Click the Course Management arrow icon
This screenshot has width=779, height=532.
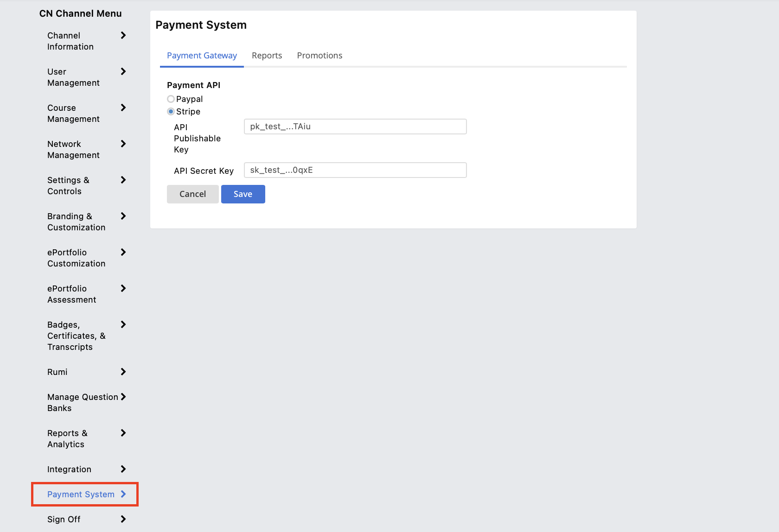pos(123,108)
